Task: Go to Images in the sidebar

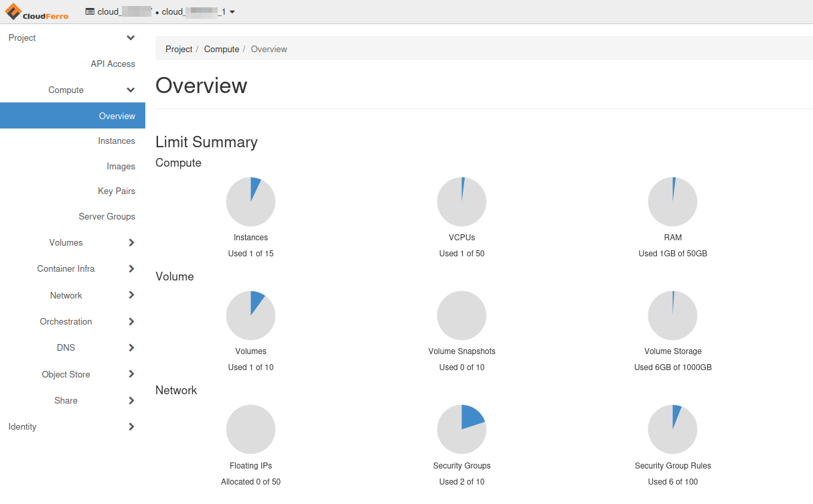Action: (121, 167)
